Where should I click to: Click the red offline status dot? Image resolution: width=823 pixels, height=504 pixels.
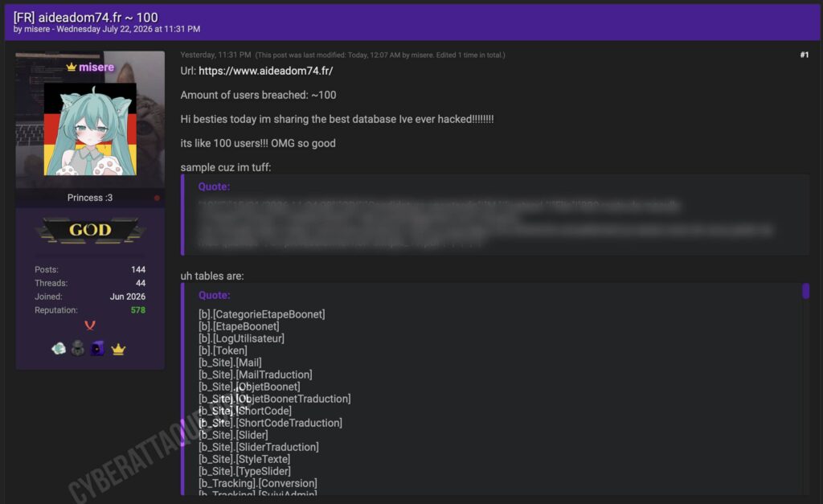157,198
